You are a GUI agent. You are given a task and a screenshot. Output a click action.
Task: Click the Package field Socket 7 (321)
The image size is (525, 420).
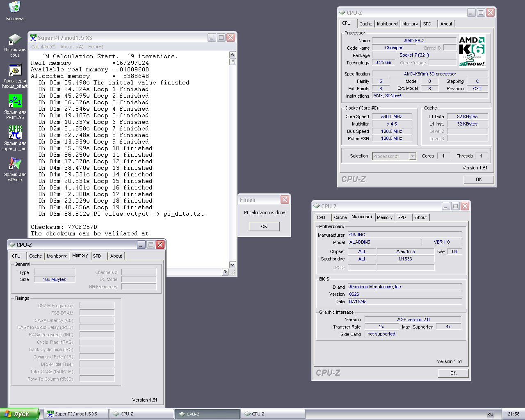tap(414, 55)
